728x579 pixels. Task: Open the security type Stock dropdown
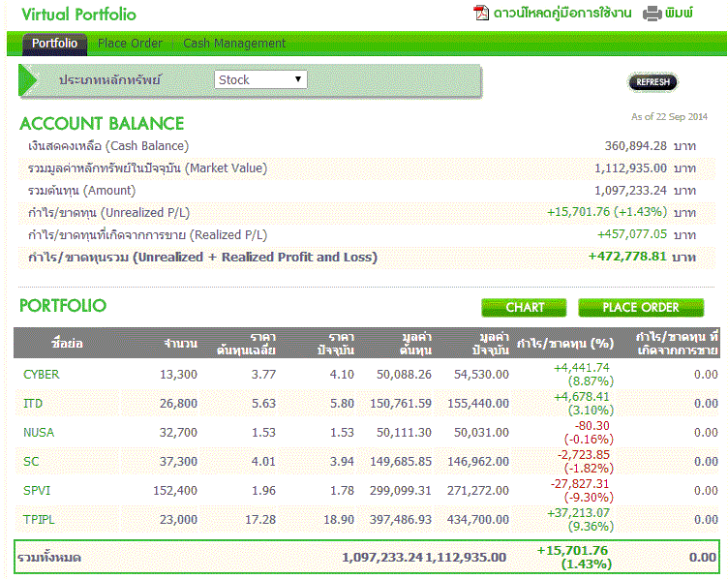[260, 80]
